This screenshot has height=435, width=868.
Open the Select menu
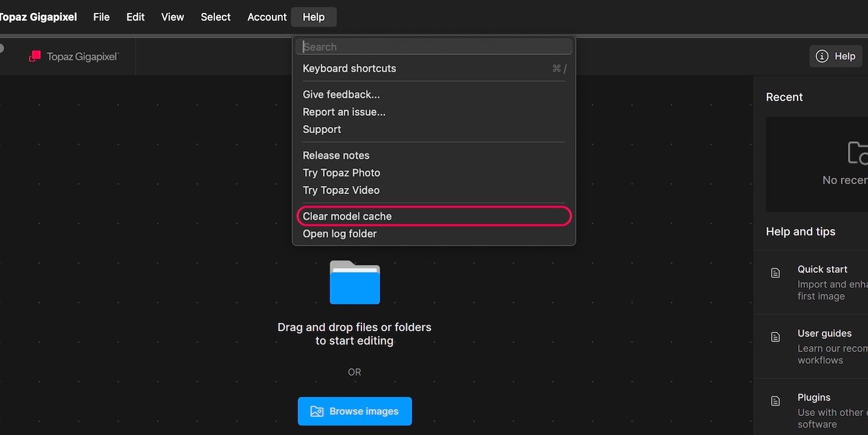(216, 17)
